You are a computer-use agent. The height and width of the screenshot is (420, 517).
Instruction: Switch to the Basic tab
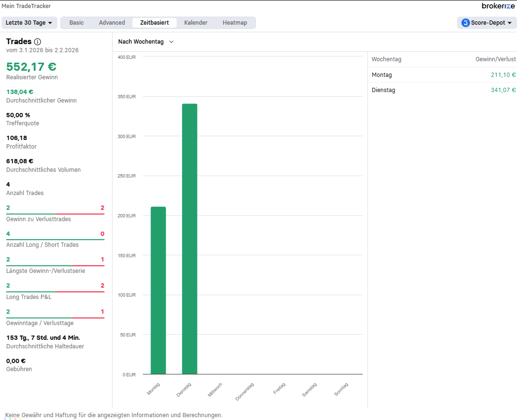click(76, 23)
